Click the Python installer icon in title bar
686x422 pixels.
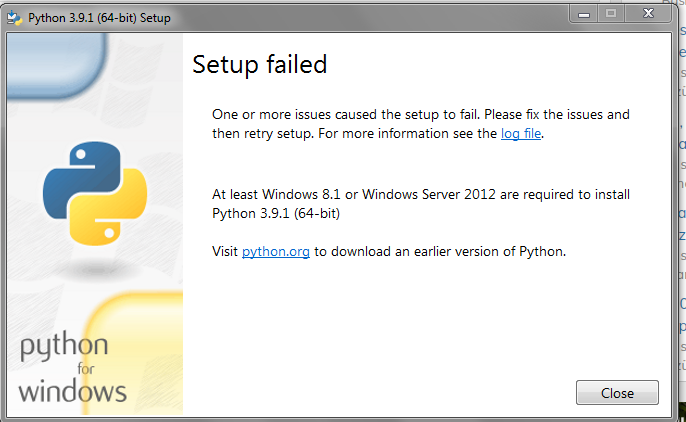pyautogui.click(x=15, y=18)
